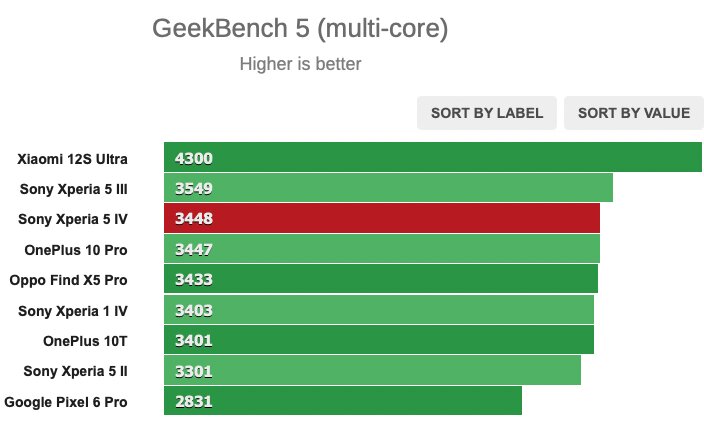Select the Oppo Find X5 Pro label
Viewport: 704px width, 422px height.
click(68, 280)
